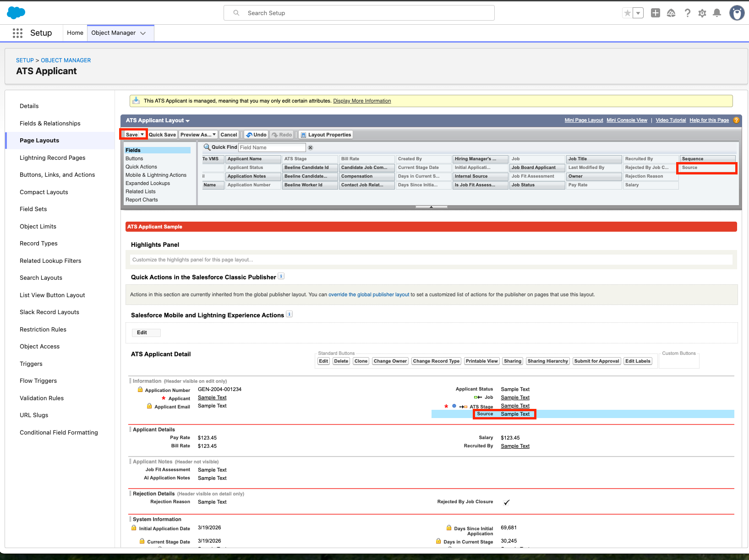Open the user profile avatar
Viewport: 749px width, 560px height.
(x=737, y=13)
